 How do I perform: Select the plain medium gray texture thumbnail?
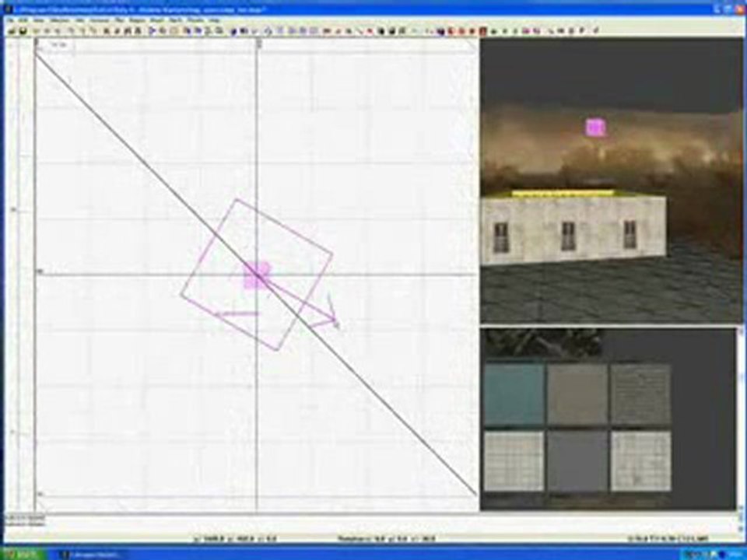tap(577, 461)
